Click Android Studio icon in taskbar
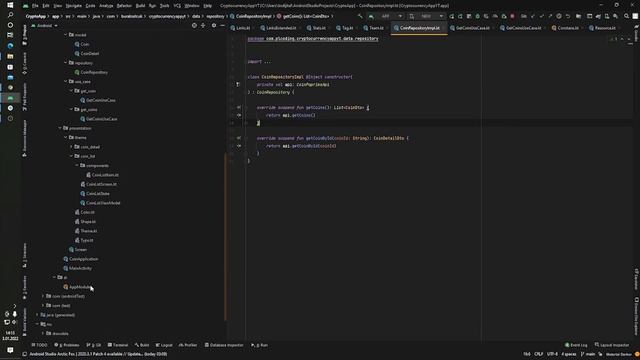The height and width of the screenshot is (360, 640). 10,98
